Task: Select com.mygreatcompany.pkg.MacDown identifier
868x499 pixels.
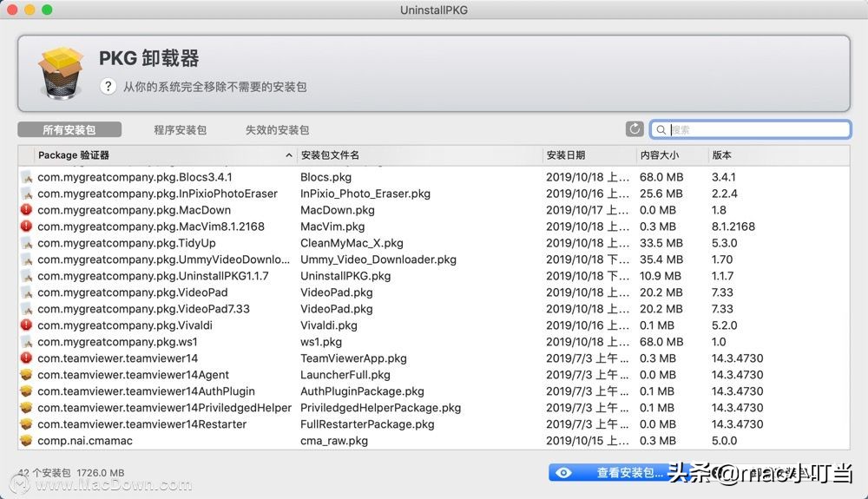Action: [134, 210]
